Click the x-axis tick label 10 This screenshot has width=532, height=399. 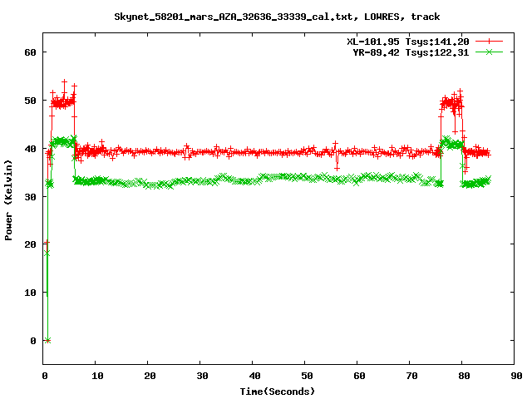(97, 376)
